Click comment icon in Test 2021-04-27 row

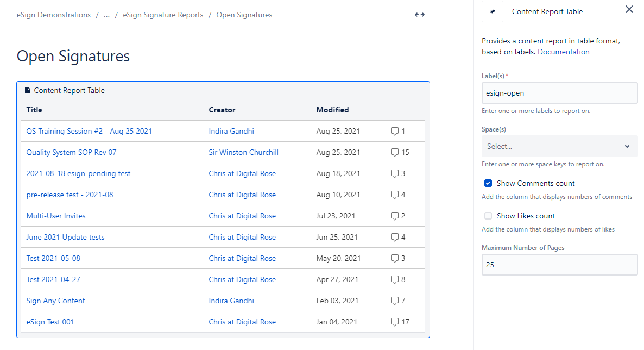pos(395,280)
